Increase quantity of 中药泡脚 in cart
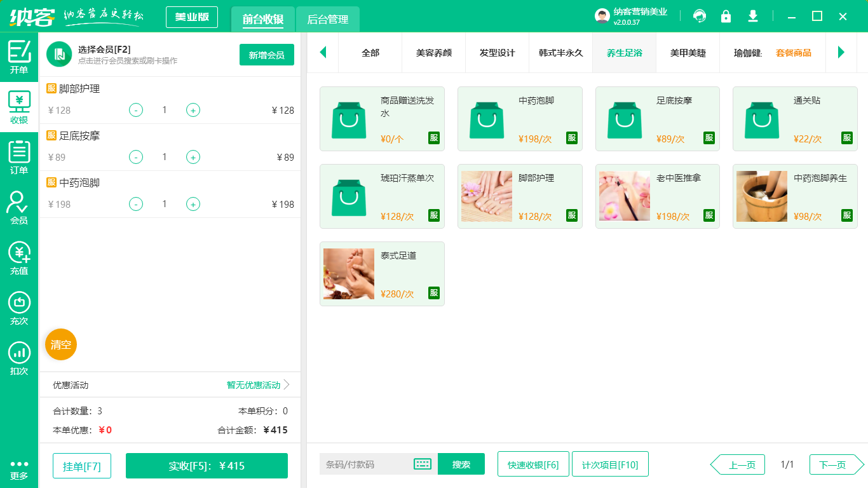The image size is (868, 488). tap(193, 204)
